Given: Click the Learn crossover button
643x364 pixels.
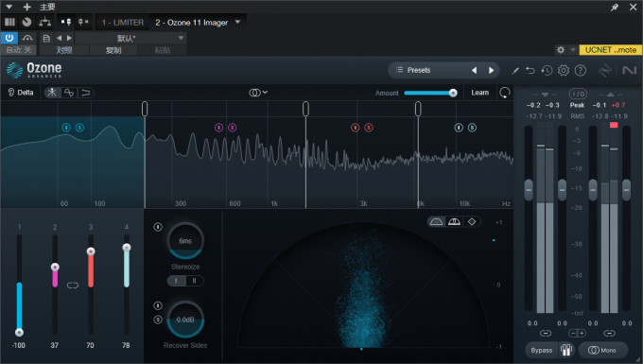Looking at the screenshot, I should [x=479, y=93].
